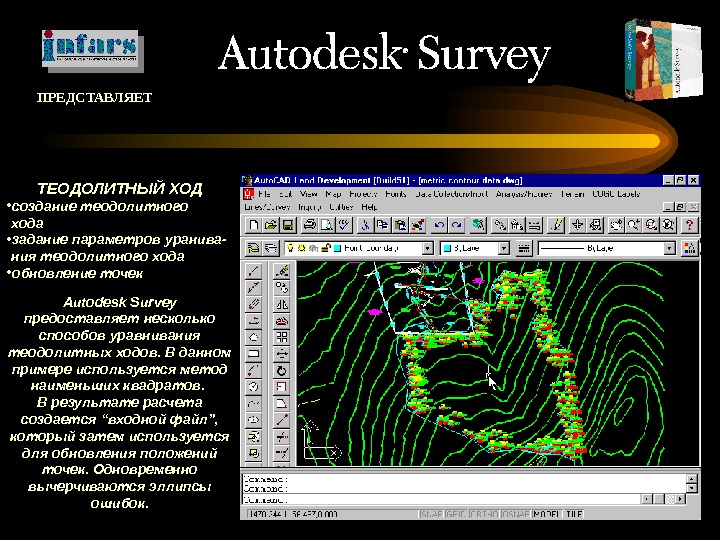This screenshot has width=720, height=540.
Task: Select the Copy Object modify tool
Action: click(282, 288)
